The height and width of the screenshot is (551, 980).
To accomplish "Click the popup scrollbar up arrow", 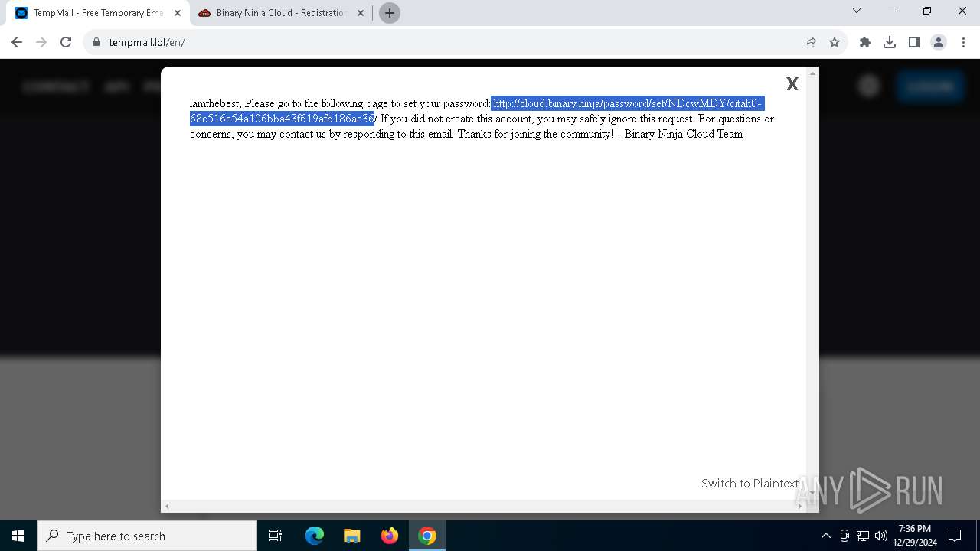I will coord(813,72).
